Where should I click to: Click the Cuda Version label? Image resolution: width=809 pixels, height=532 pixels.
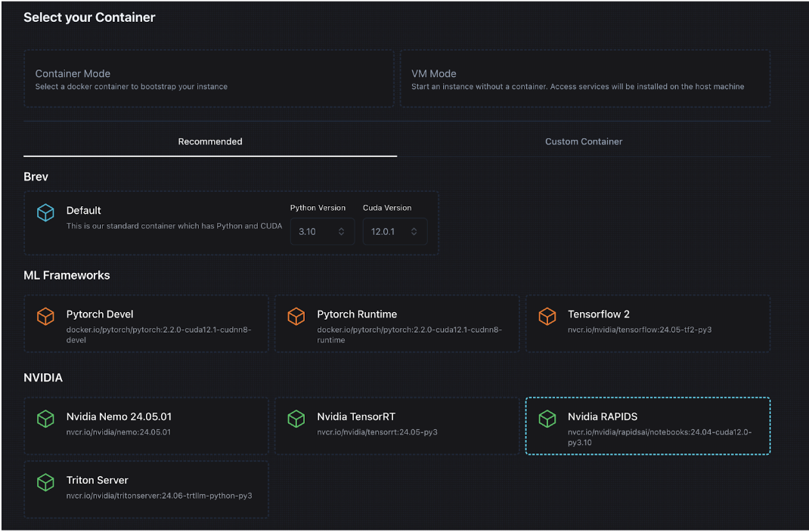click(x=387, y=208)
